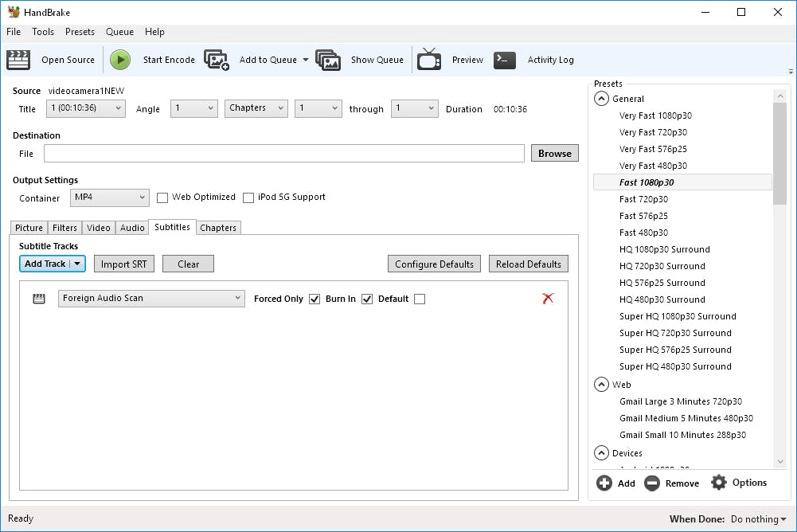The image size is (797, 532).
Task: Open the Container MP4 dropdown
Action: (x=110, y=198)
